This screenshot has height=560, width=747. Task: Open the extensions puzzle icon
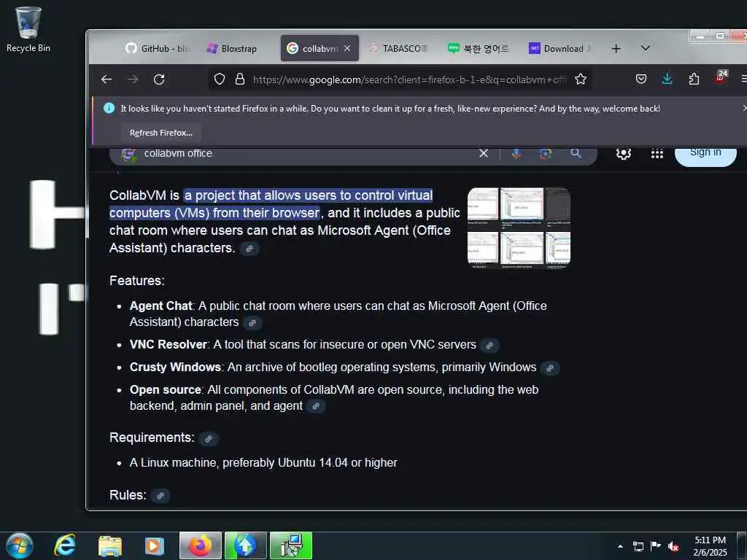coord(694,79)
